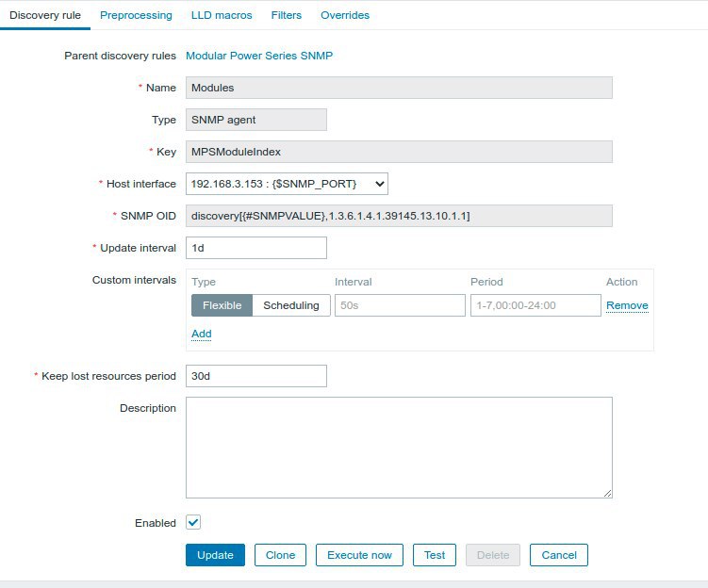The height and width of the screenshot is (588, 708).
Task: Open Modular Power Series SNMP parent rule link
Action: [259, 56]
